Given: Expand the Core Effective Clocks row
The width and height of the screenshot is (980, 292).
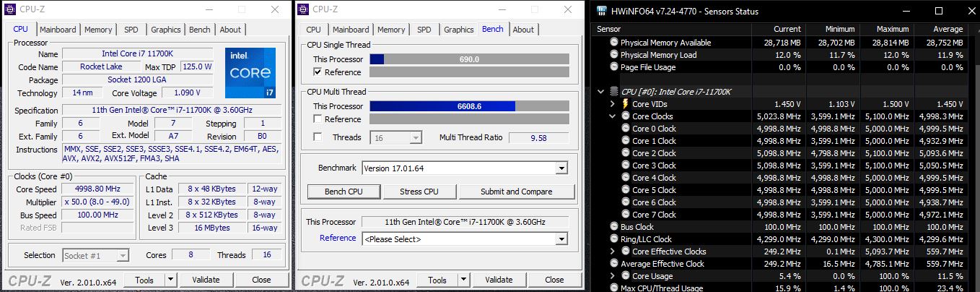Looking at the screenshot, I should click(612, 252).
